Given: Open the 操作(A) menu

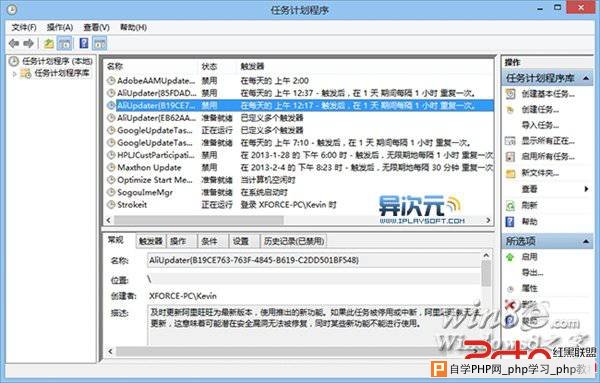Looking at the screenshot, I should pyautogui.click(x=60, y=28).
